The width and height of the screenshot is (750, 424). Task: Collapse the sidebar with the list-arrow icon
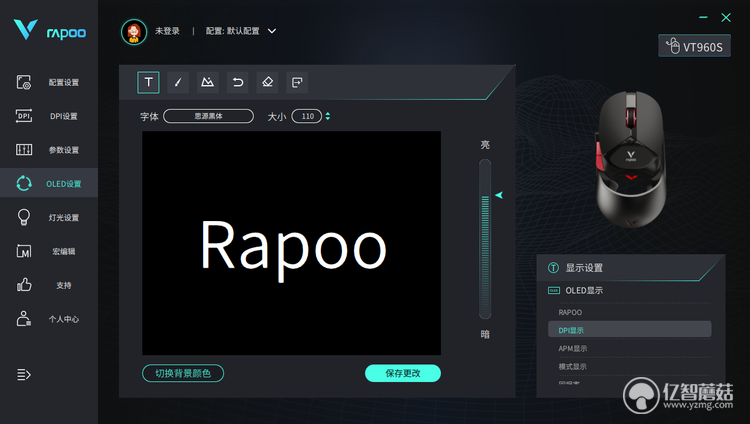tap(24, 374)
